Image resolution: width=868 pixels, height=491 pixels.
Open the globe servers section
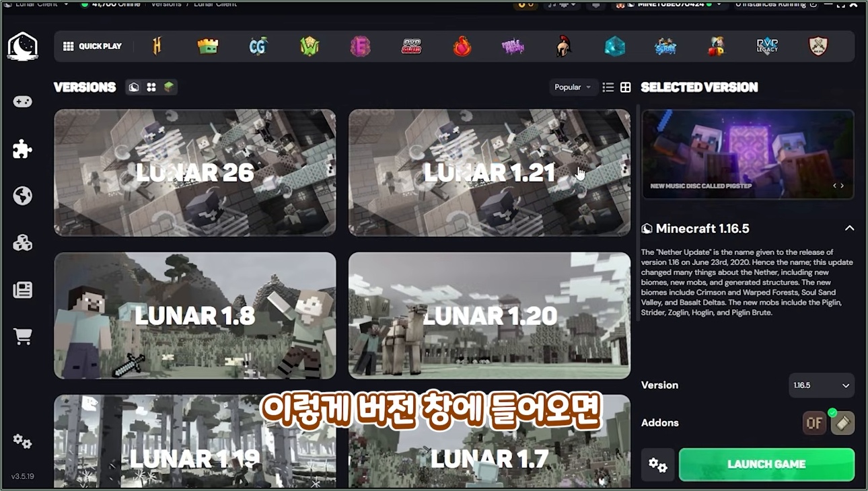pyautogui.click(x=23, y=196)
